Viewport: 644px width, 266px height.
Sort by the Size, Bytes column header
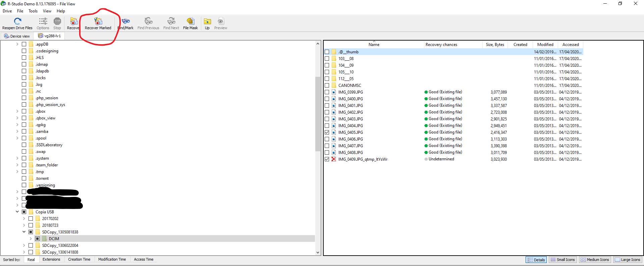click(x=495, y=45)
